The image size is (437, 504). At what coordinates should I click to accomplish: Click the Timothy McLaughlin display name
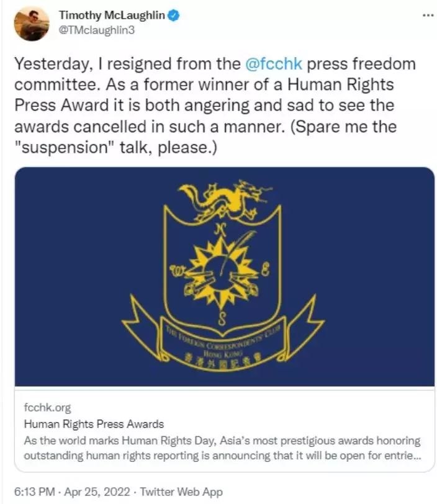(x=111, y=16)
